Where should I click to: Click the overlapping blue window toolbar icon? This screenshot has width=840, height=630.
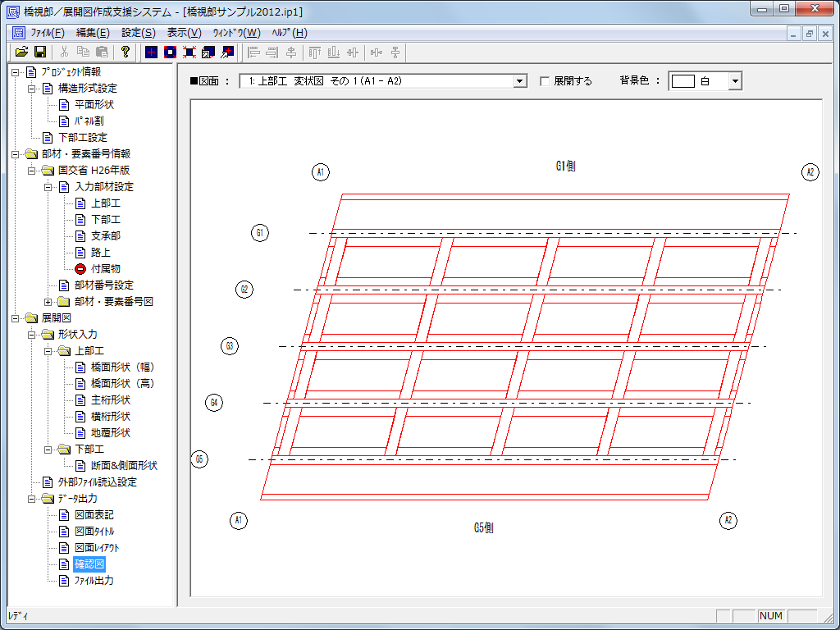pos(208,52)
